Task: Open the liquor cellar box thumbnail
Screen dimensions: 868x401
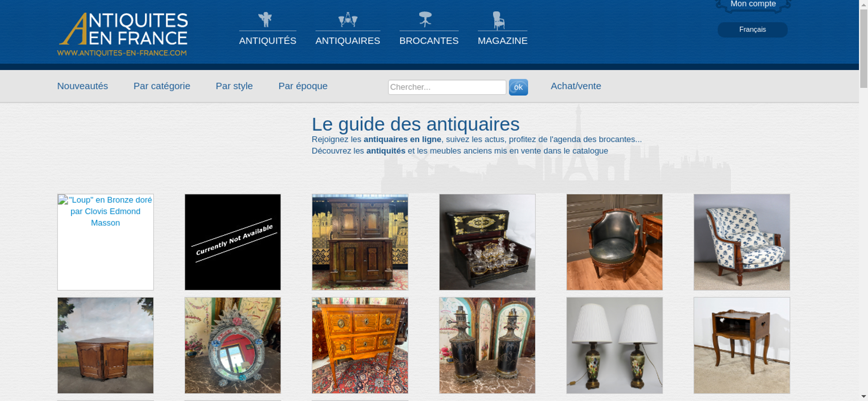Action: pos(487,242)
